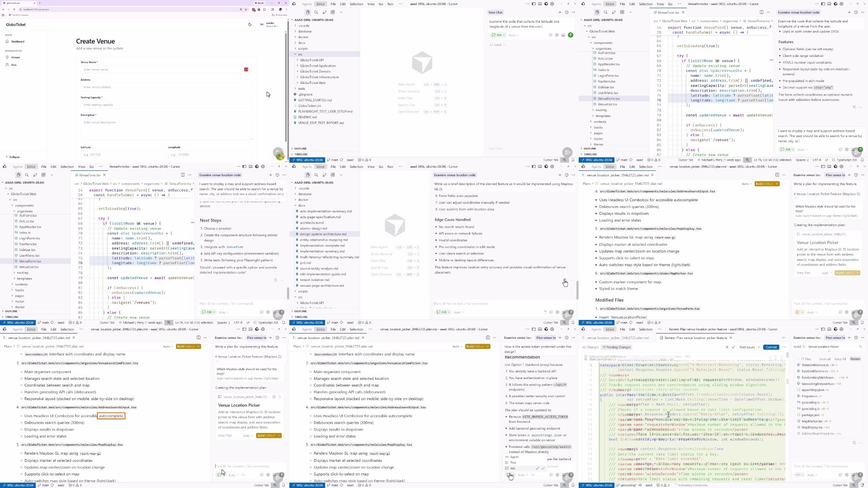Image resolution: width=868 pixels, height=488 pixels.
Task: Send the prompt with the green arrow in New Chat
Action: click(570, 35)
